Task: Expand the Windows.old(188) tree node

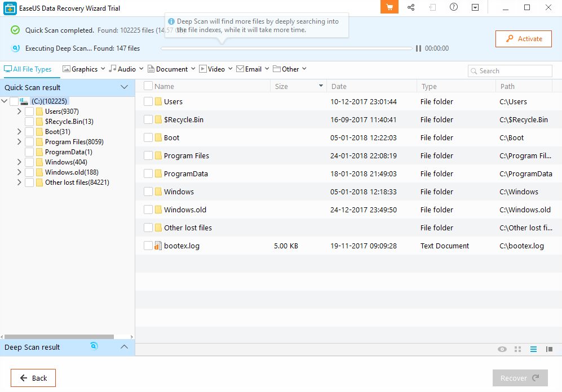Action: coord(19,172)
